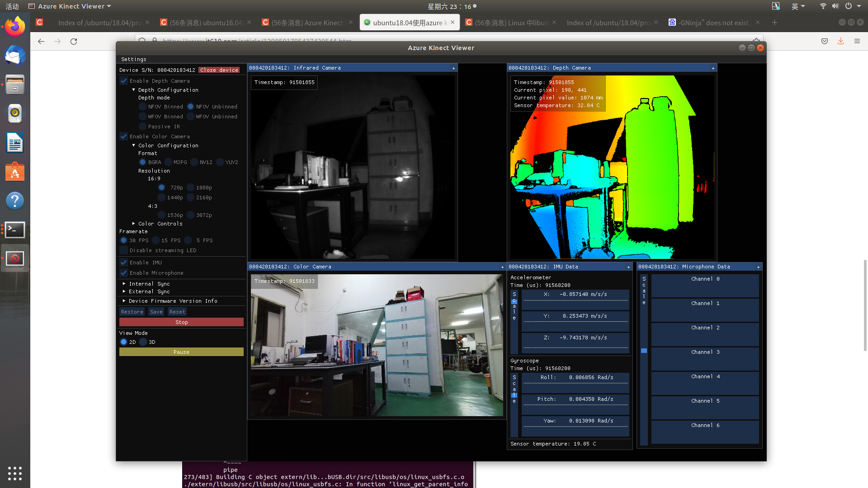Open Firefox from the dock

tap(15, 27)
